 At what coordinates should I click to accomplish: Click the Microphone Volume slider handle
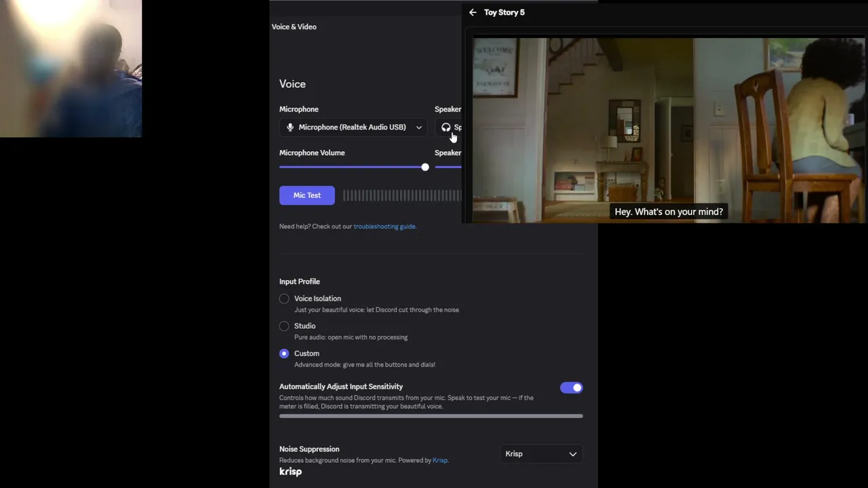425,167
